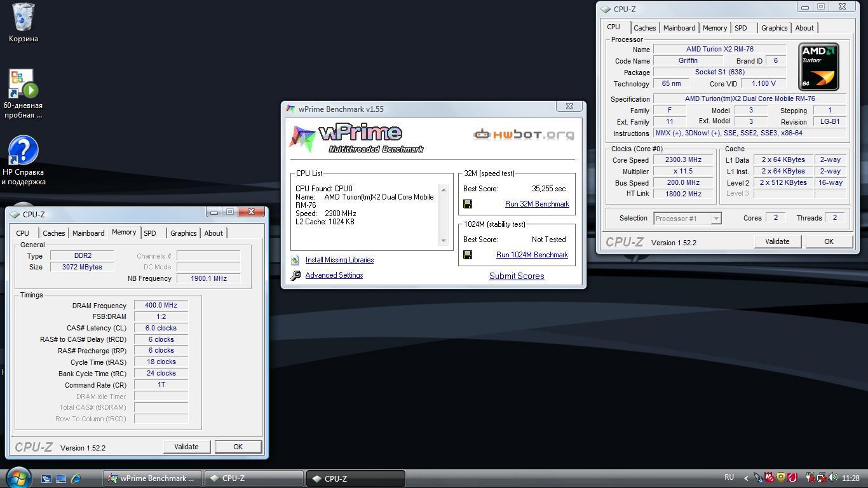This screenshot has width=868, height=488.
Task: Activate the first CPU-Z taskbar button
Action: (254, 478)
